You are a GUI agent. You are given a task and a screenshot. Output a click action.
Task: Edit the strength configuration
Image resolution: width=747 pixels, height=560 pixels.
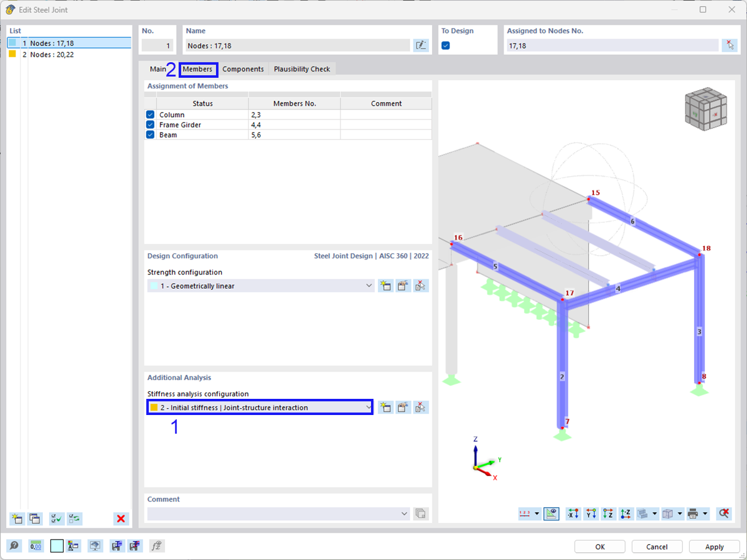tap(403, 286)
